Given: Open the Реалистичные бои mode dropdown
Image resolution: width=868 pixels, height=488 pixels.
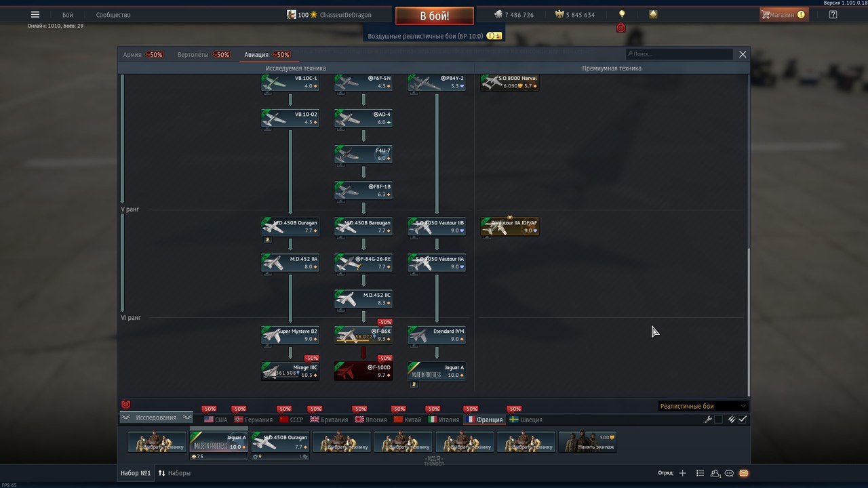Looking at the screenshot, I should [703, 406].
